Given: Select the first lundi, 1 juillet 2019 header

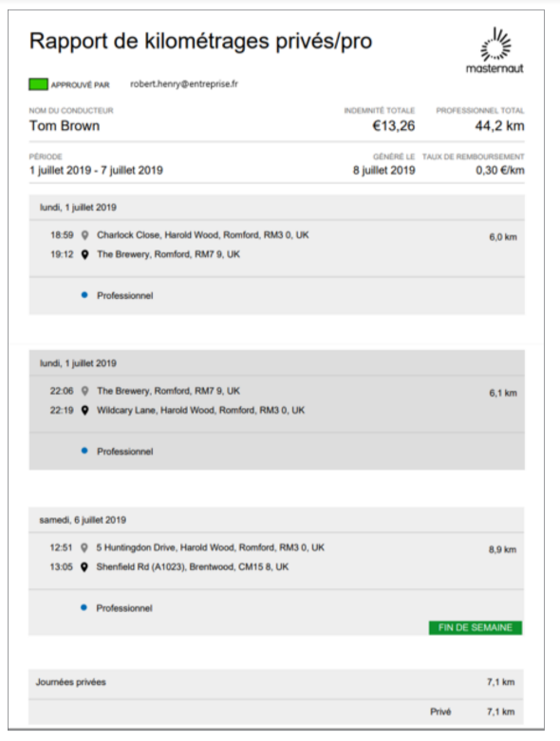Looking at the screenshot, I should coord(277,208).
